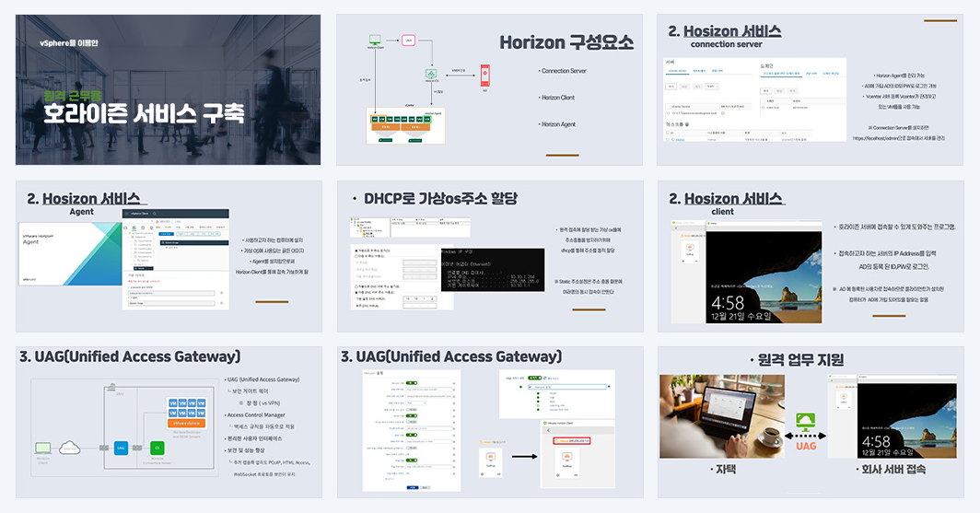Image resolution: width=980 pixels, height=513 pixels.
Task: Click the red AD phone icon
Action: 485,76
